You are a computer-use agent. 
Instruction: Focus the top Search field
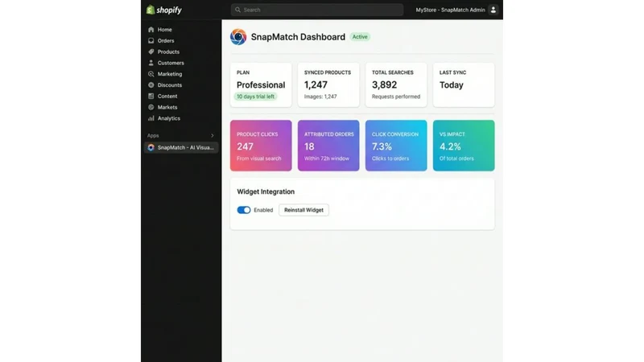pos(316,10)
